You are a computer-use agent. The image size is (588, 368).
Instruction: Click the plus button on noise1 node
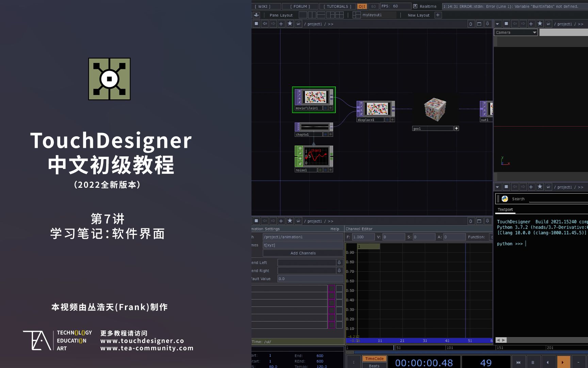330,170
